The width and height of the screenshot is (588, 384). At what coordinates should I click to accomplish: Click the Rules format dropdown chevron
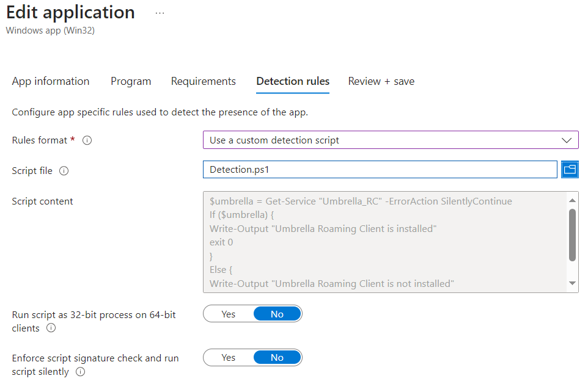(x=566, y=140)
